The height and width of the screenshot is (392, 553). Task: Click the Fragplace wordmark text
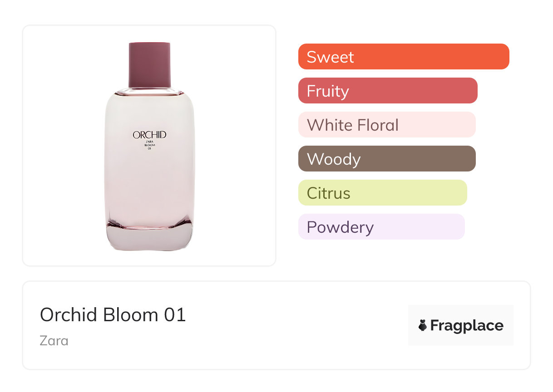467,325
